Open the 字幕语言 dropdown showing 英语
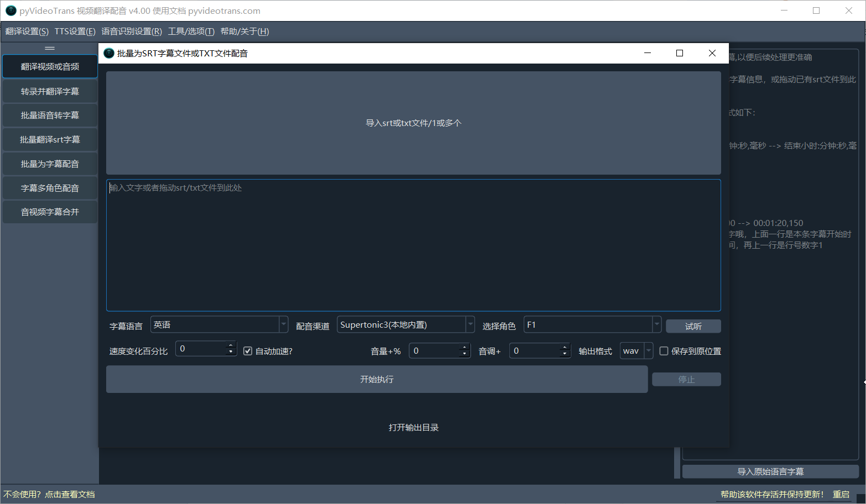Image resolution: width=866 pixels, height=504 pixels. pyautogui.click(x=219, y=325)
